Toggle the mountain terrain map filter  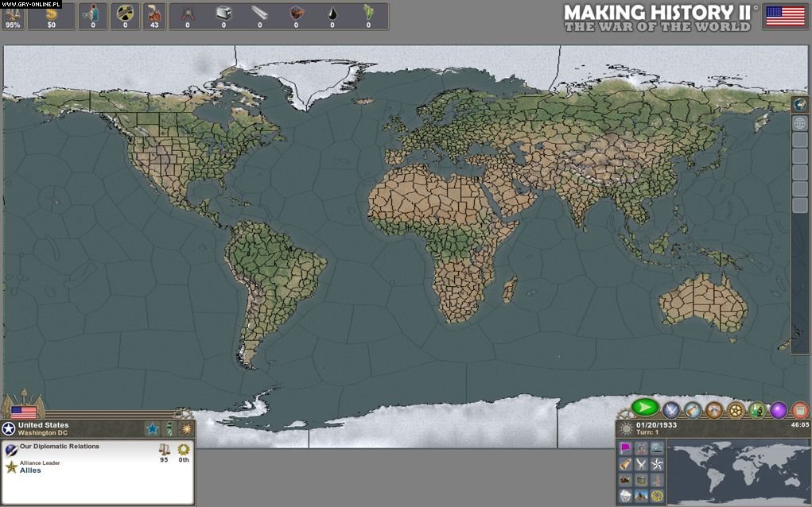point(642,496)
